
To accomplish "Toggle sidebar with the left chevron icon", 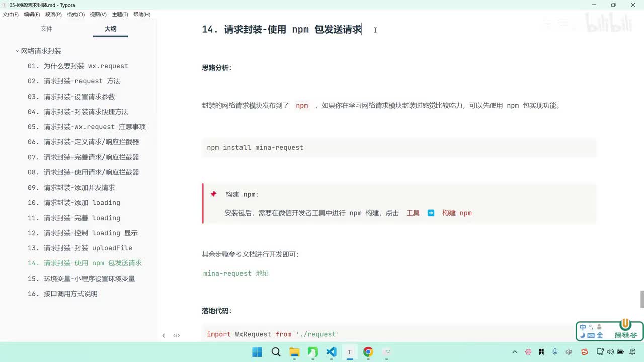I will pos(164,335).
